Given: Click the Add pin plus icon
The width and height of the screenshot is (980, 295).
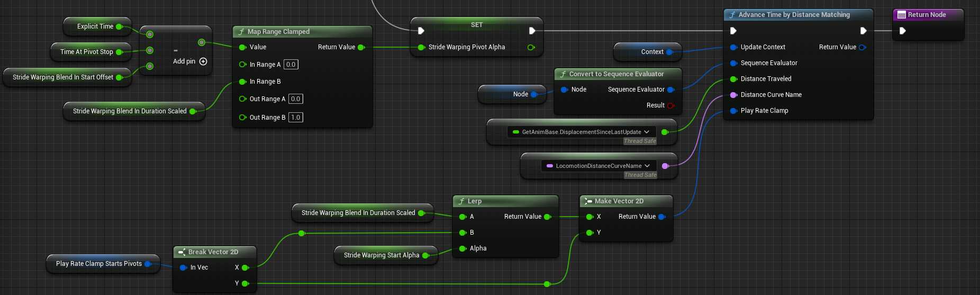Looking at the screenshot, I should [203, 61].
